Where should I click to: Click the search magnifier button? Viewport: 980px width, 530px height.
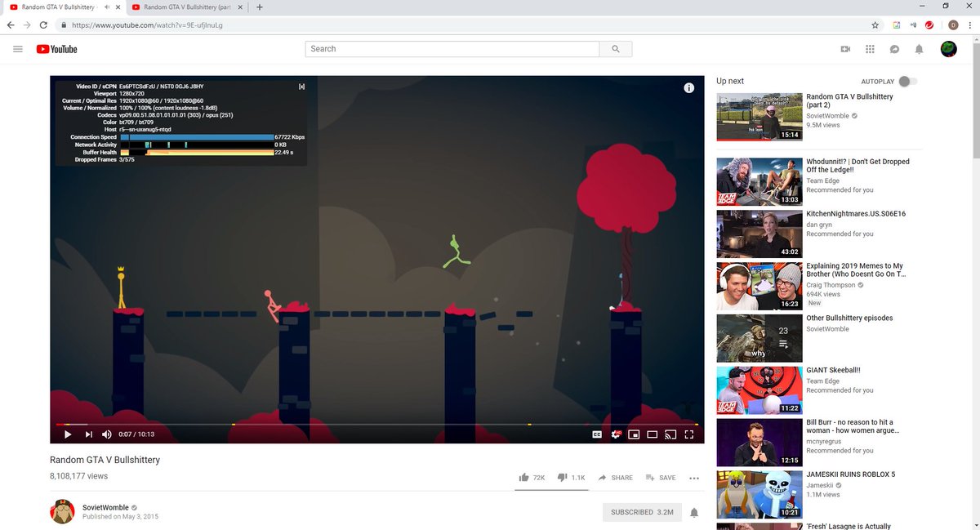[616, 49]
